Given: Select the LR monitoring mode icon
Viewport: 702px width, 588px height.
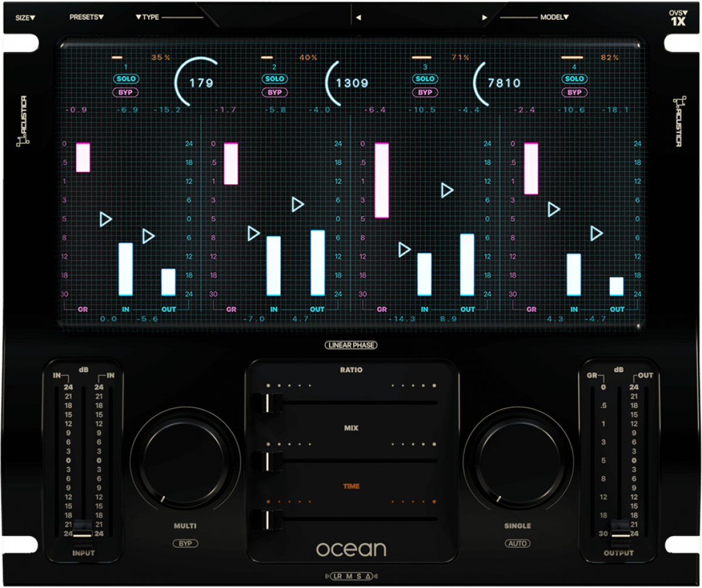Looking at the screenshot, I should tap(337, 576).
